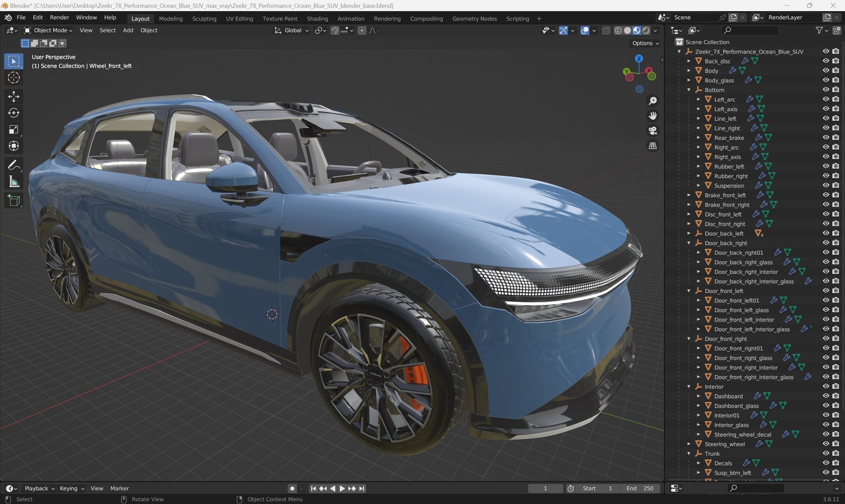Click the Blender logo menu icon
The image size is (845, 504).
tap(8, 18)
